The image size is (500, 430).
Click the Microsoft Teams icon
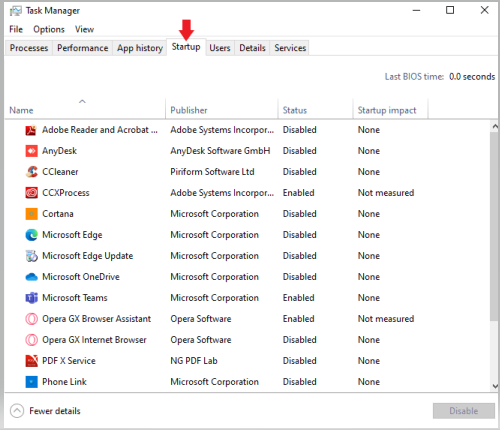[31, 298]
